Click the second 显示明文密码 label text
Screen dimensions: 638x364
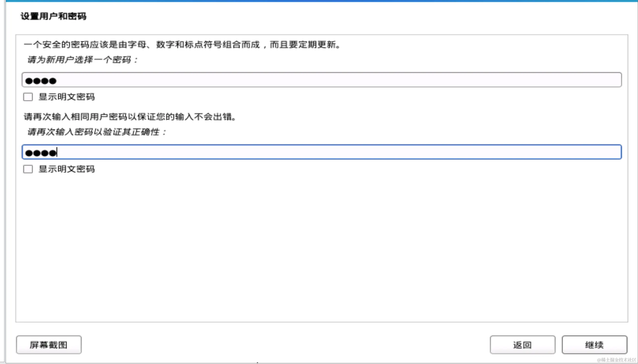(67, 169)
